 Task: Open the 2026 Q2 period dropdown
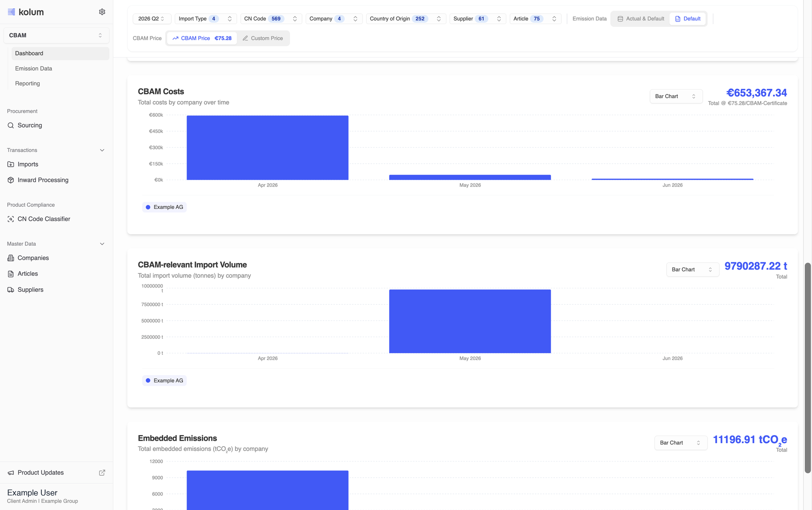(152, 19)
